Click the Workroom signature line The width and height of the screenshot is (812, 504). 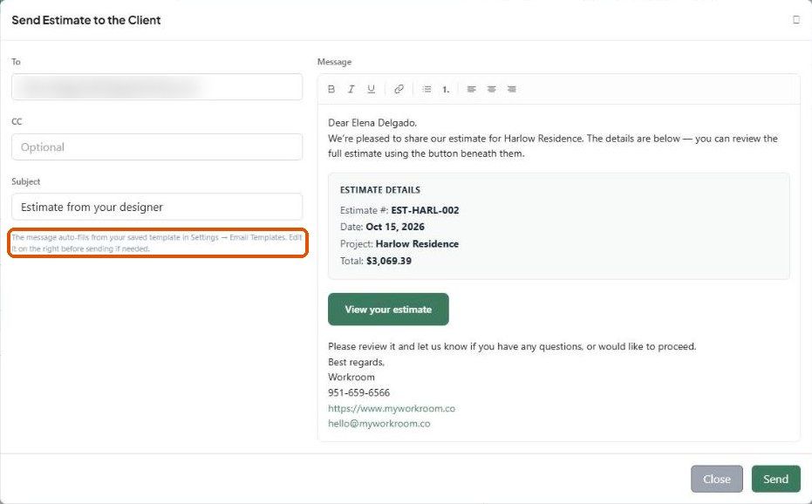[351, 377]
